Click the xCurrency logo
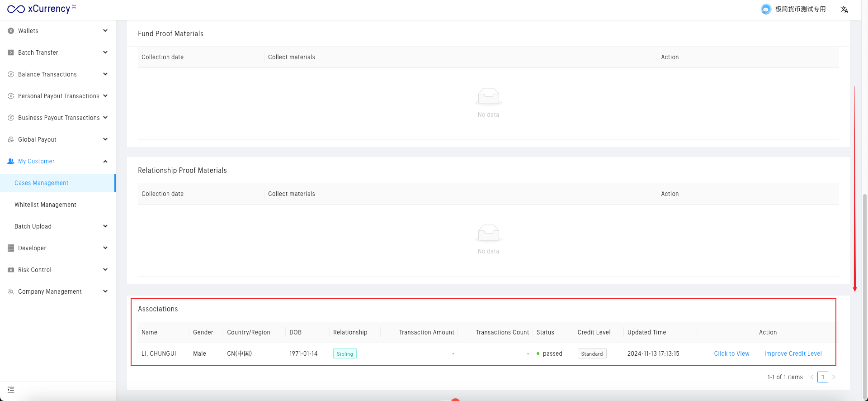868x401 pixels. coord(42,9)
